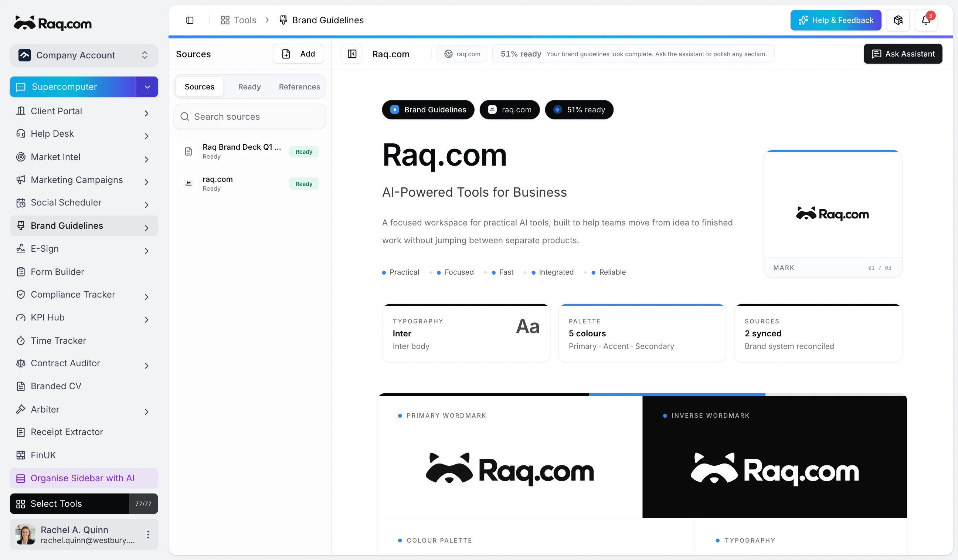
Task: Click the raq.com chip in the header bar
Action: [462, 54]
